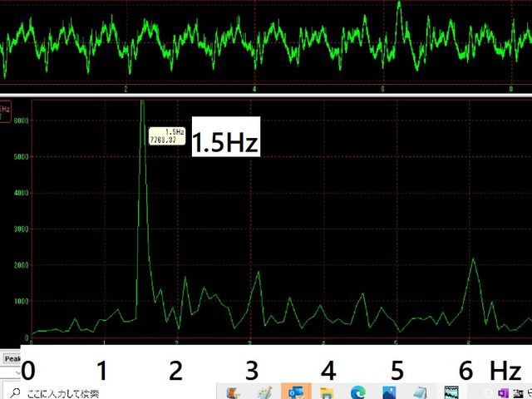Open Outlook from the taskbar

coord(296,392)
